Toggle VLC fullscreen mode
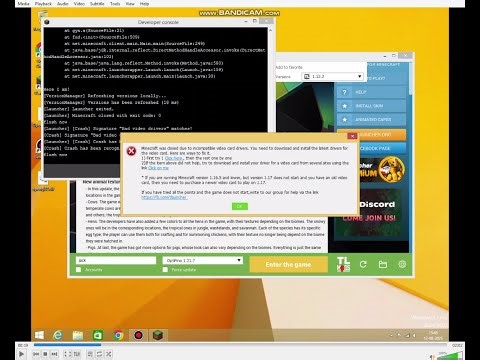The height and width of the screenshot is (360, 480). pyautogui.click(x=67, y=354)
